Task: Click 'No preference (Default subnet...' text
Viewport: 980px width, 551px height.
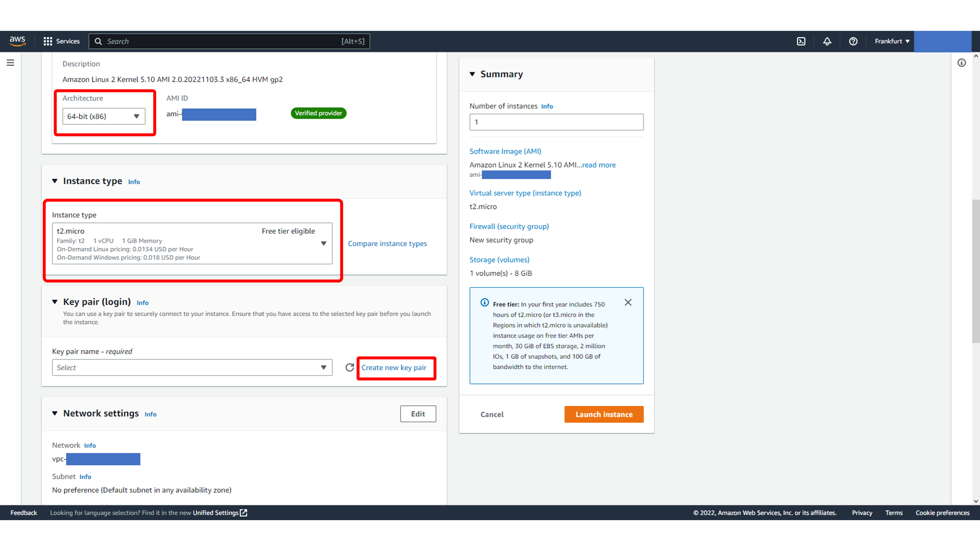Action: 142,490
